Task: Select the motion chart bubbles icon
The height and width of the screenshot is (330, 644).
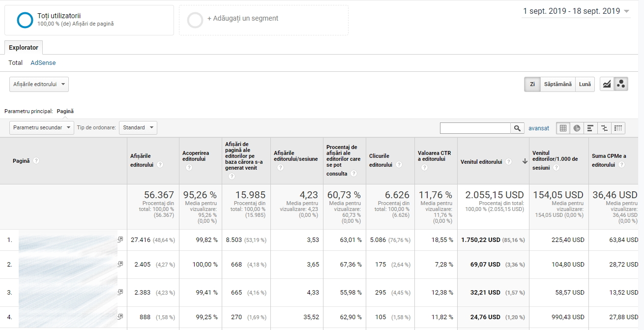Action: pos(621,84)
